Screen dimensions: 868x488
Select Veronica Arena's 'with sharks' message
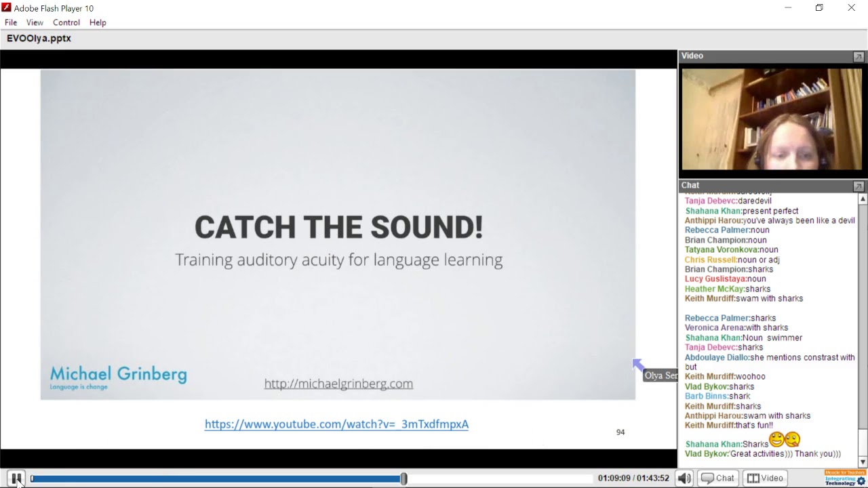736,328
